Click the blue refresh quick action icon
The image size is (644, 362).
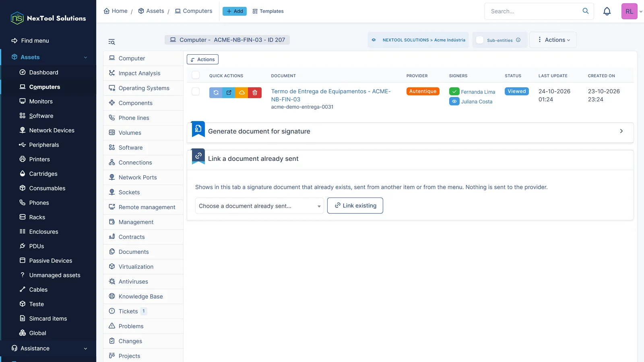coord(216,93)
